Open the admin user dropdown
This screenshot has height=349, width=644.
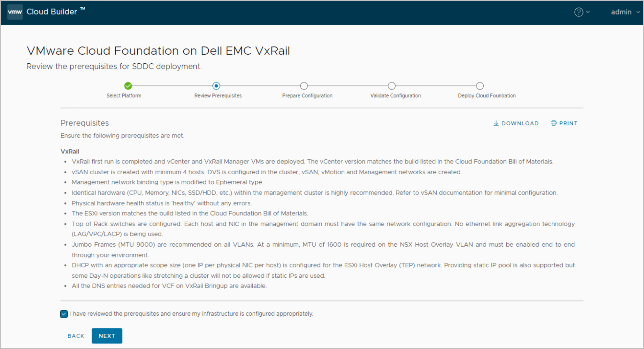[621, 12]
